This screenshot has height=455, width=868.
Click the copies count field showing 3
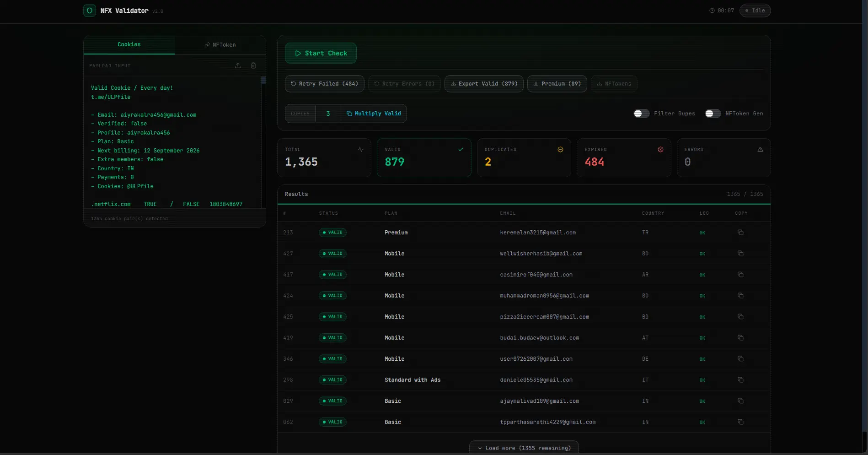coord(328,114)
